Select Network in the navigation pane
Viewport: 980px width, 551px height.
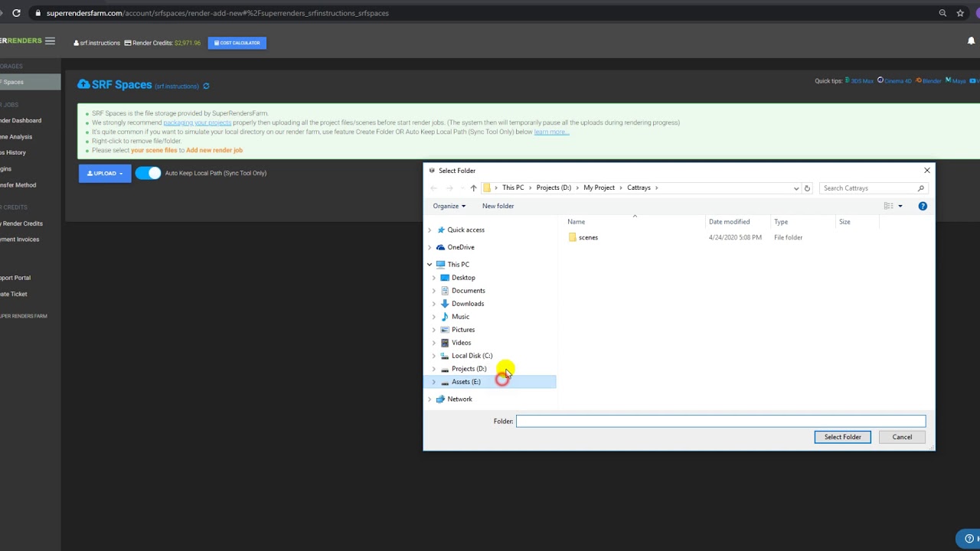pyautogui.click(x=459, y=399)
